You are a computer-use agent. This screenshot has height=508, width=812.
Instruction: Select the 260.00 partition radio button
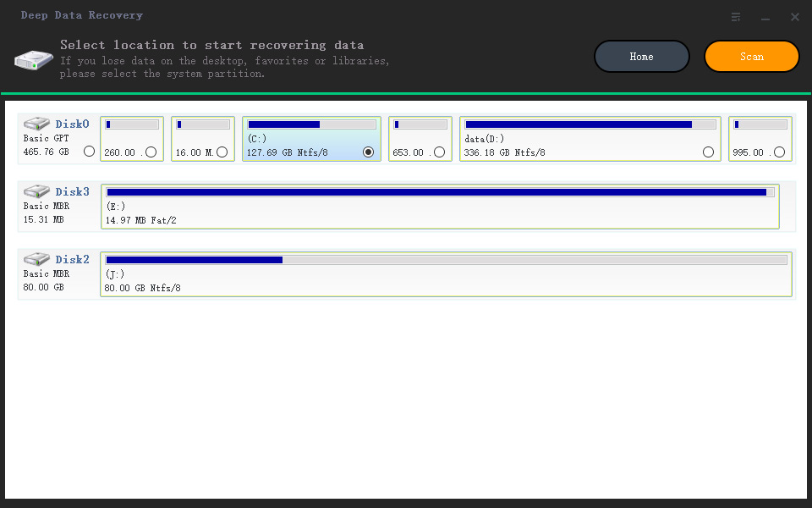151,152
